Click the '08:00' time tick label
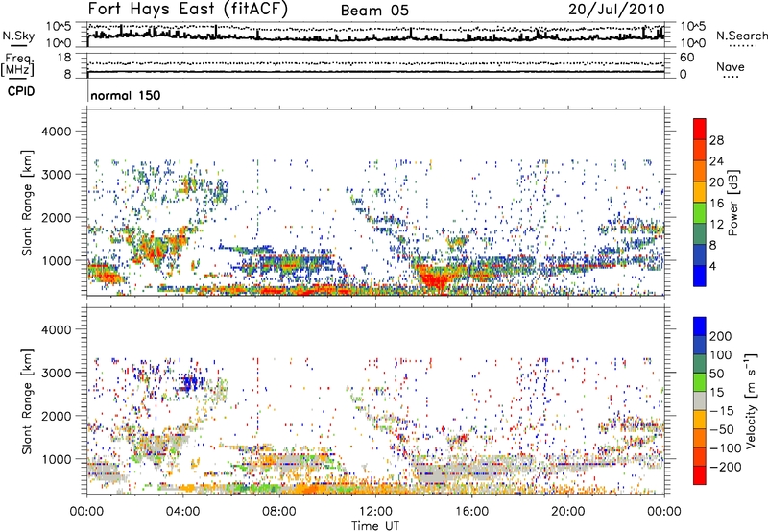This screenshot has height=532, width=768. 279,511
